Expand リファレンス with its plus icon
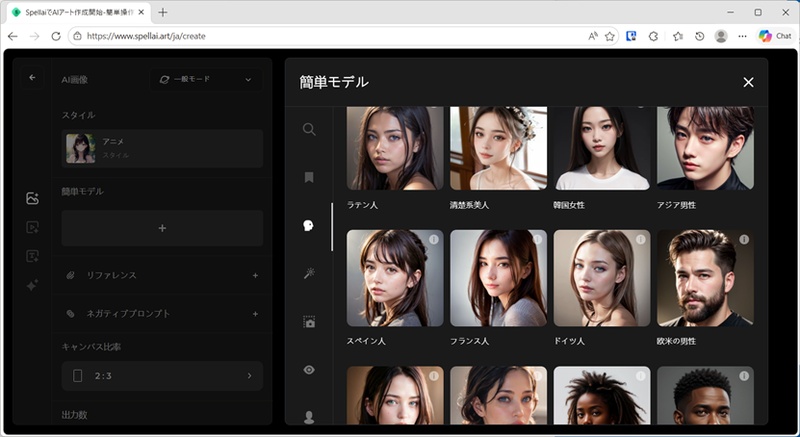800x437 pixels. tap(255, 275)
